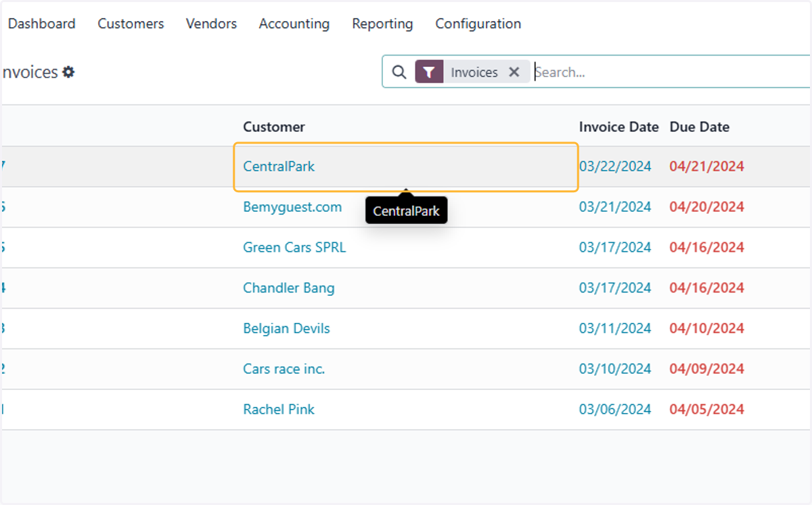Screen dimensions: 812x505
Task: Remove the Invoices filter with the X
Action: click(514, 72)
